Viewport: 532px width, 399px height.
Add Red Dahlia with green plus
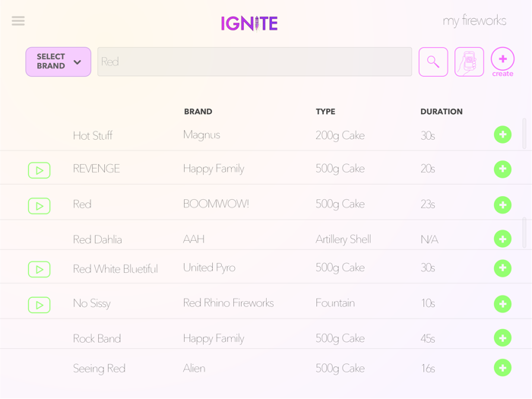[x=503, y=239]
